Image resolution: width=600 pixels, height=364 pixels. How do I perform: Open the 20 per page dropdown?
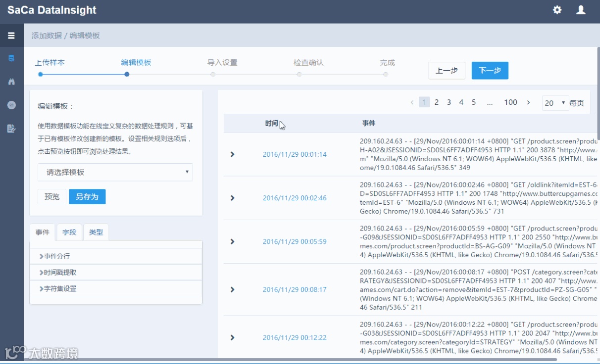coord(555,103)
